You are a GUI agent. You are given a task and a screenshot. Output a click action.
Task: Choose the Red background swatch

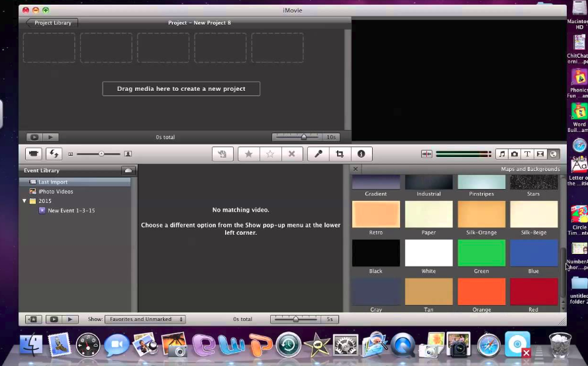point(534,292)
